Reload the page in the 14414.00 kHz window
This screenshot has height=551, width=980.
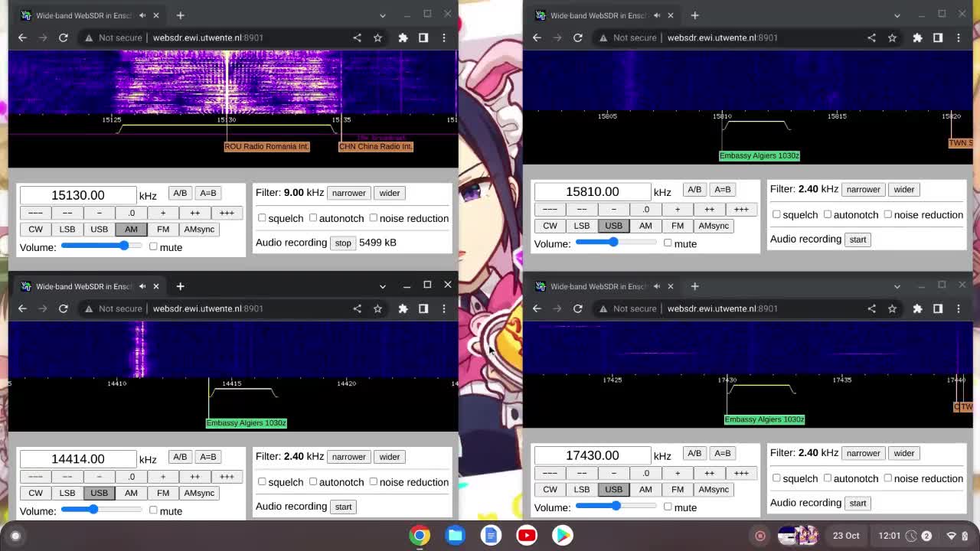pyautogui.click(x=64, y=308)
